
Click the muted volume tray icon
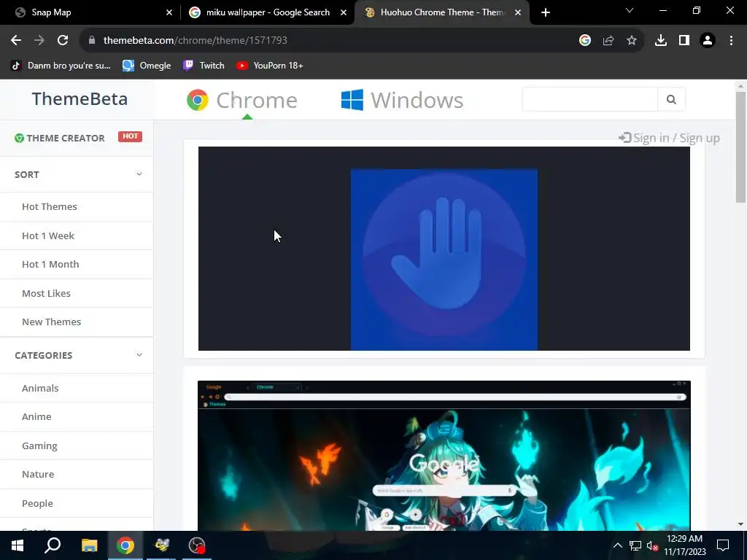(x=653, y=545)
